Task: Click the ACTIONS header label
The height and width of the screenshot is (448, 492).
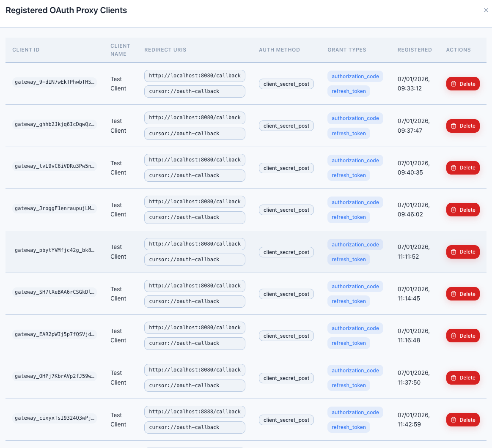Action: [x=458, y=49]
